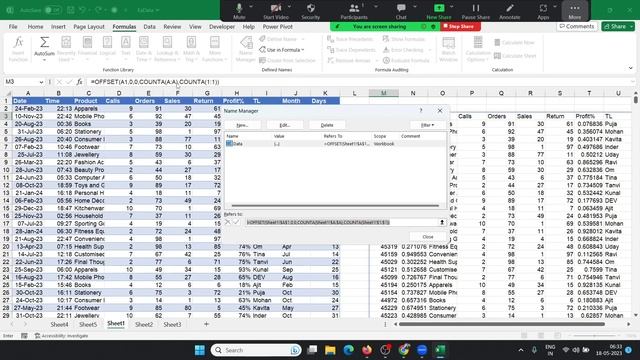Expand the Name Box dropdown arrow

click(x=41, y=82)
